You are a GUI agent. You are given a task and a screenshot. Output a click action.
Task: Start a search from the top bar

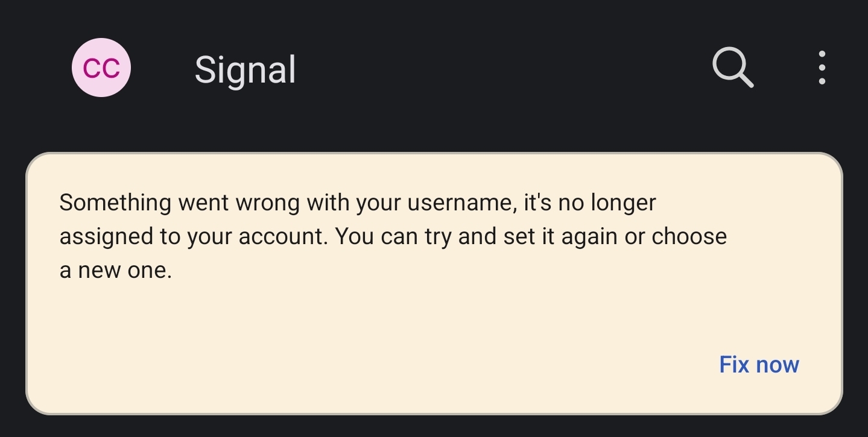[732, 68]
